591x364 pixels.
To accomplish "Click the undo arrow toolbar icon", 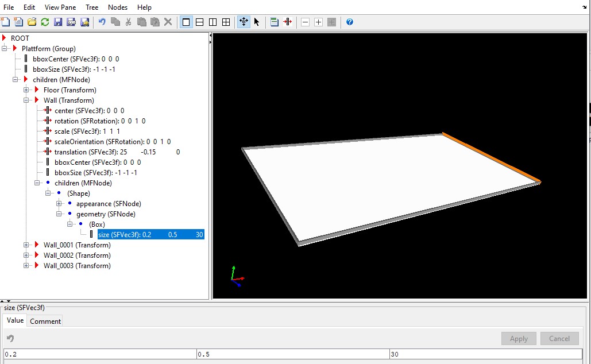I will pyautogui.click(x=102, y=22).
